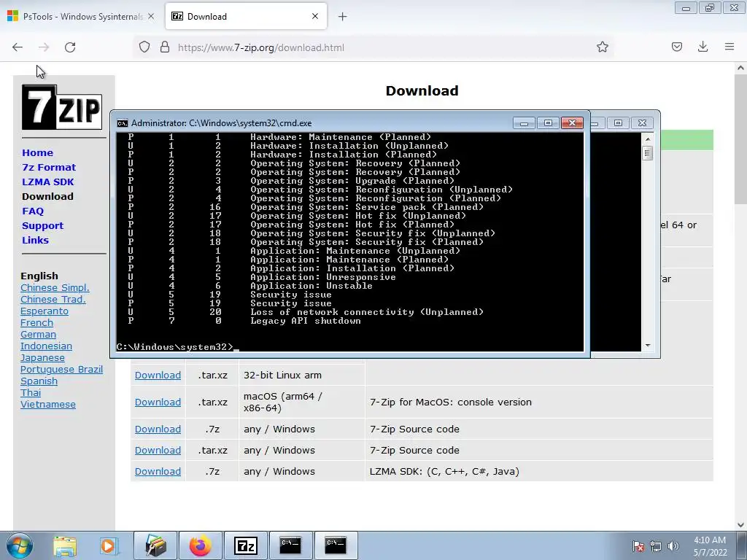Switch language to Esperanto

pyautogui.click(x=44, y=311)
